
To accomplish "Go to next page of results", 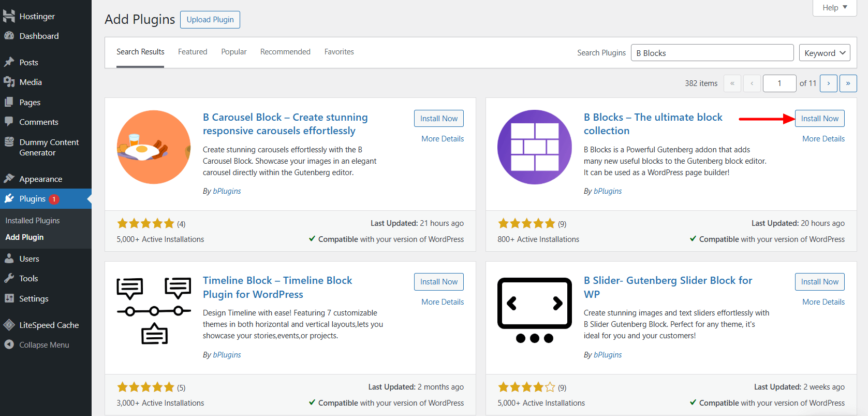I will tap(829, 83).
